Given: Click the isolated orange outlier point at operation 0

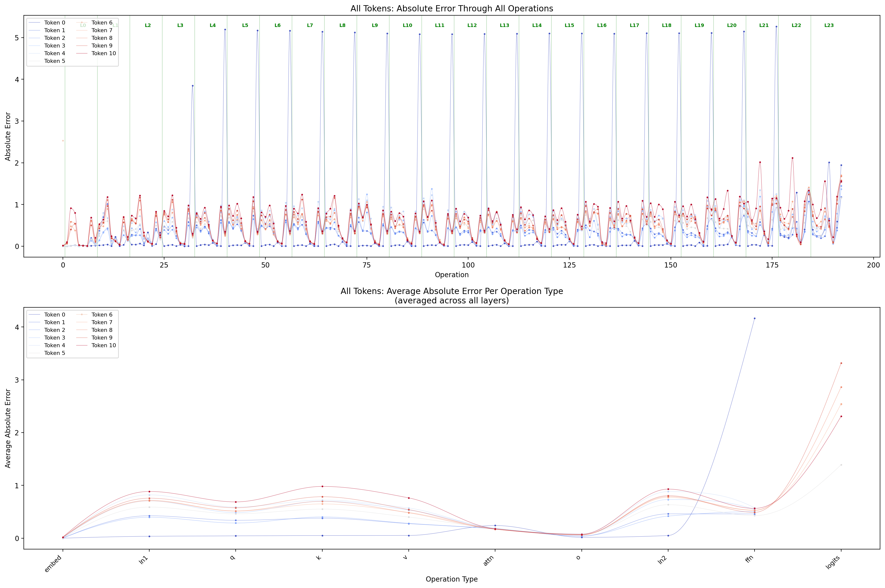Looking at the screenshot, I should (x=63, y=141).
